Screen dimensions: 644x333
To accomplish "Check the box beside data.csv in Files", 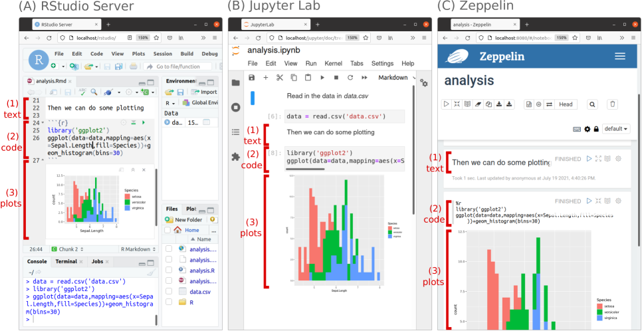I will tap(169, 292).
